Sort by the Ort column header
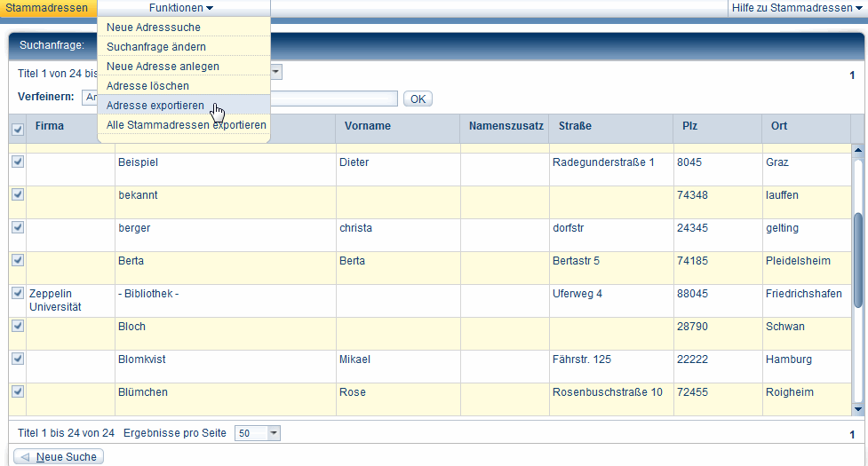The height and width of the screenshot is (466, 868). tap(779, 126)
